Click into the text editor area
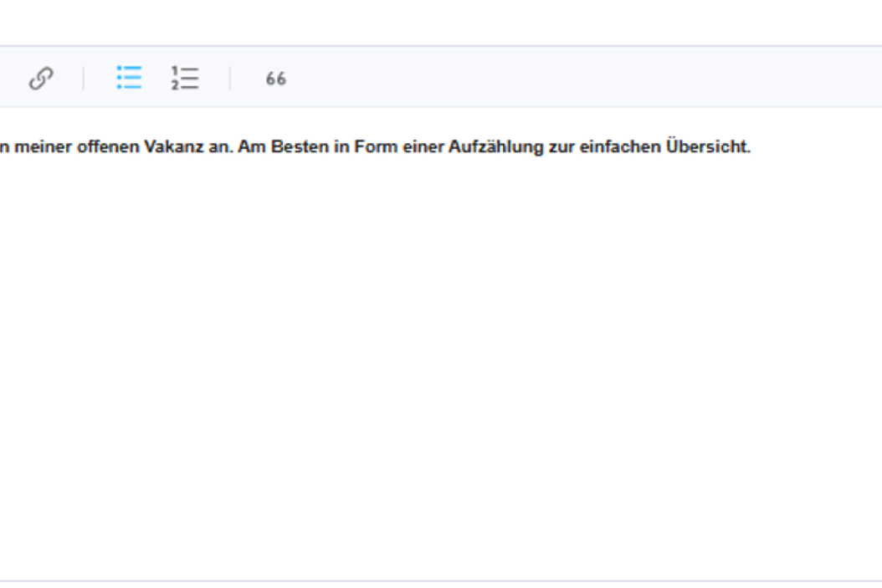The image size is (882, 588). click(441, 344)
